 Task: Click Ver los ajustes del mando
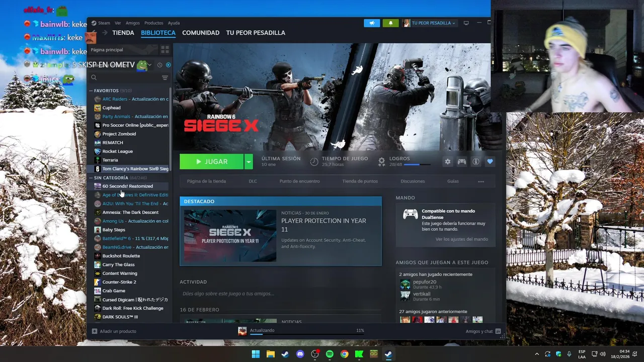pos(462,239)
